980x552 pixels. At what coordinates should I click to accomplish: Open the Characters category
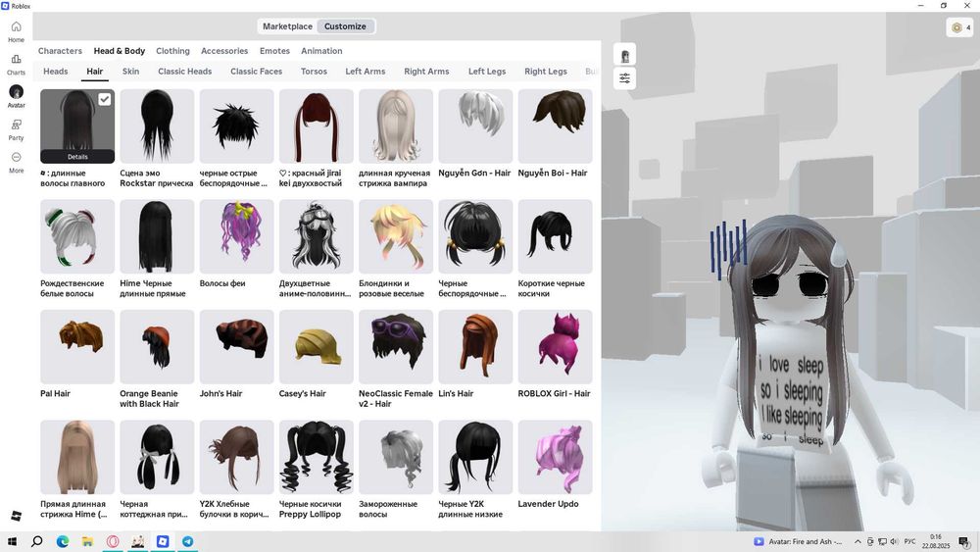tap(60, 51)
